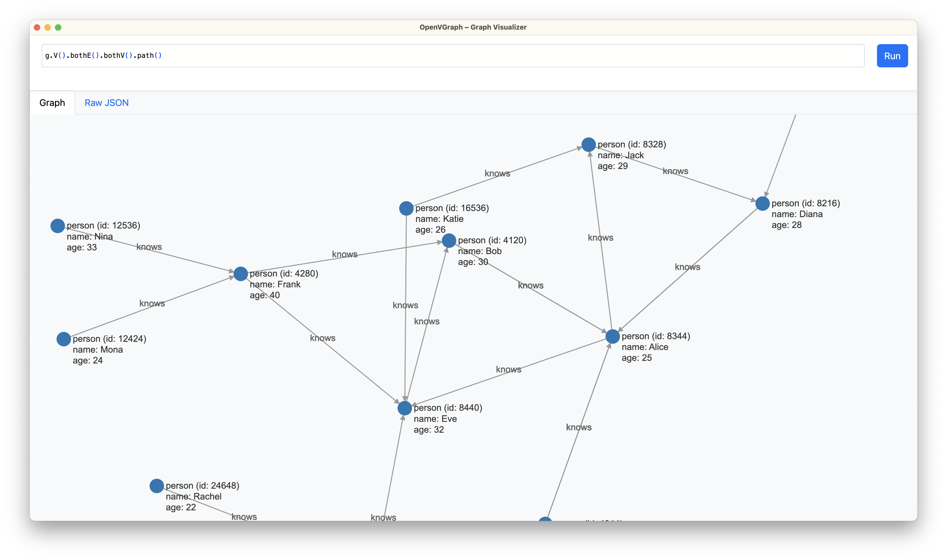Select the Eve person node
947x560 pixels.
(405, 408)
